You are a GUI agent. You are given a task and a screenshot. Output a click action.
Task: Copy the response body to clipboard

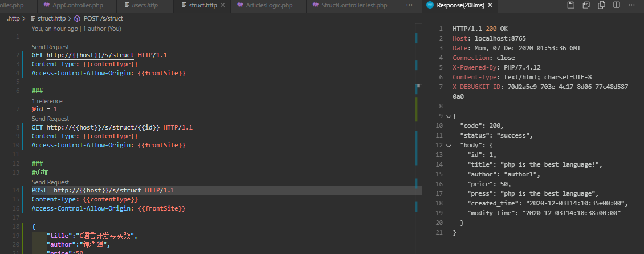pos(601,6)
